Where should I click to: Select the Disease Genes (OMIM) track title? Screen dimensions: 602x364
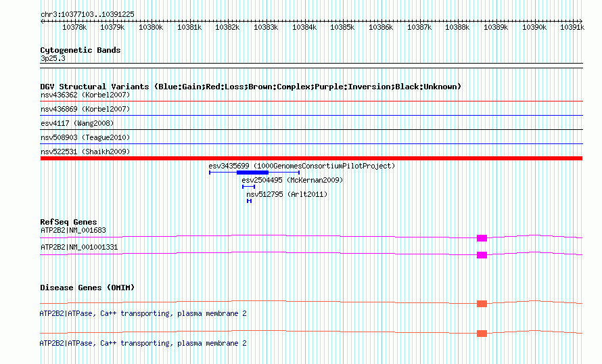click(x=87, y=288)
